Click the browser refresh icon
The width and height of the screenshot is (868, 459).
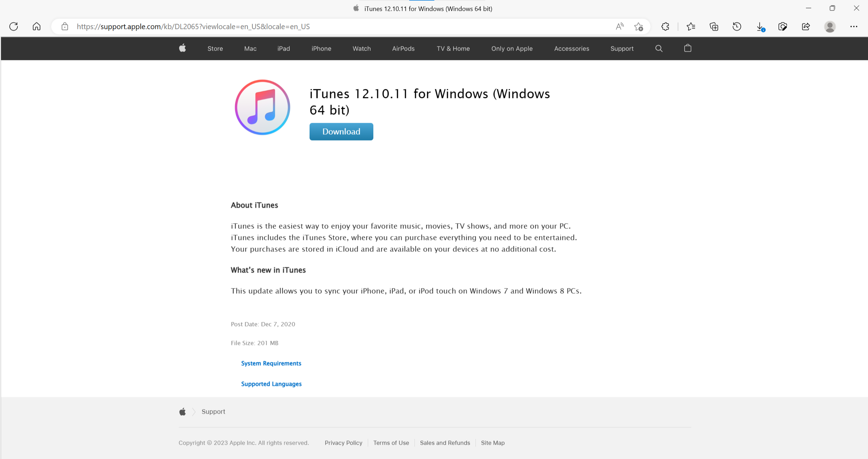point(14,27)
